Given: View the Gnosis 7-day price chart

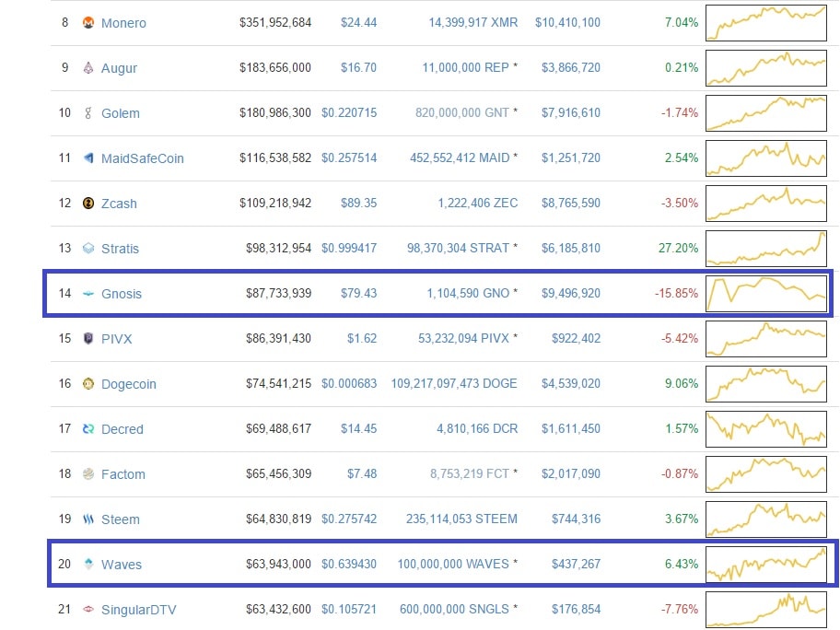Looking at the screenshot, I should click(x=766, y=293).
